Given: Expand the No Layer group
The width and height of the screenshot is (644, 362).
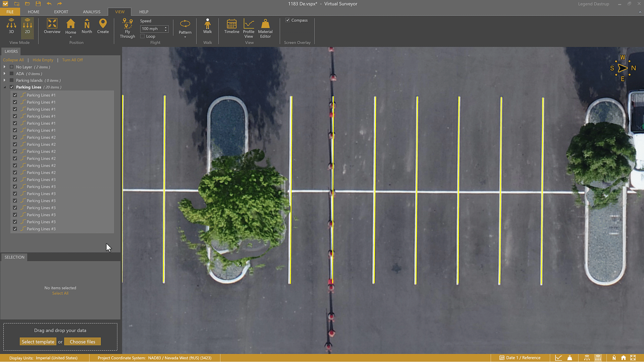Looking at the screenshot, I should 4,67.
